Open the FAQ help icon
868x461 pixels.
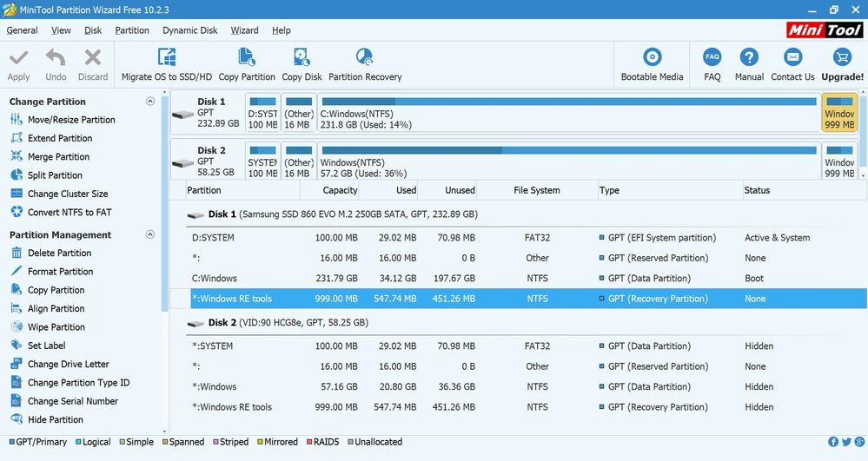[x=712, y=58]
